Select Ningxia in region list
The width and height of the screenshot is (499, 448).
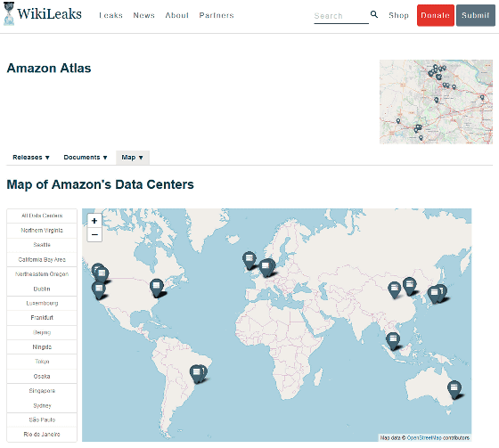42,346
